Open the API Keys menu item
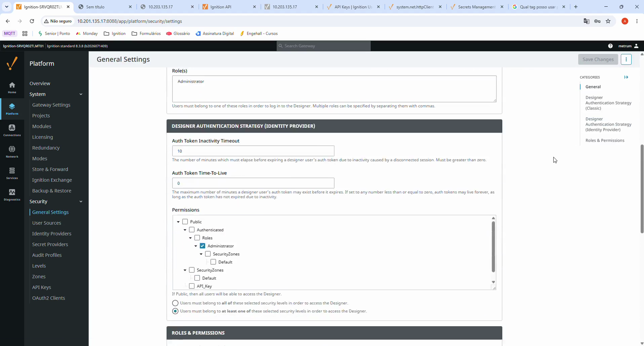Image resolution: width=644 pixels, height=346 pixels. (x=41, y=287)
